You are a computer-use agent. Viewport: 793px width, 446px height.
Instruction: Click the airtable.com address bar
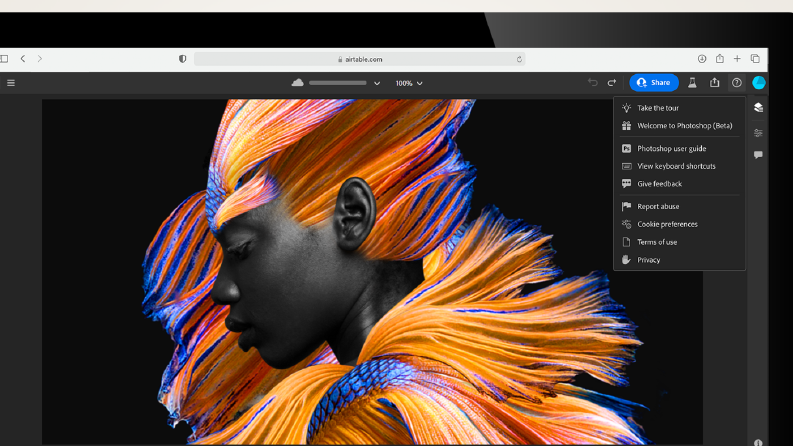(360, 59)
